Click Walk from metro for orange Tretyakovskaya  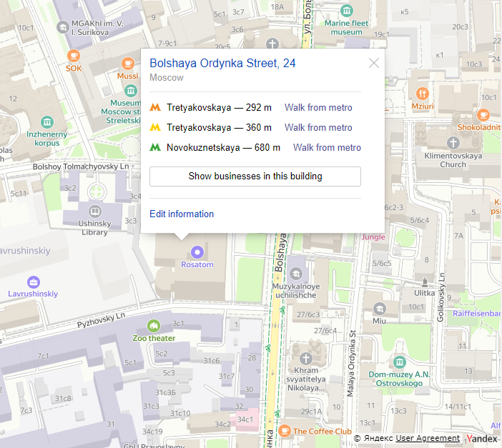pos(318,108)
